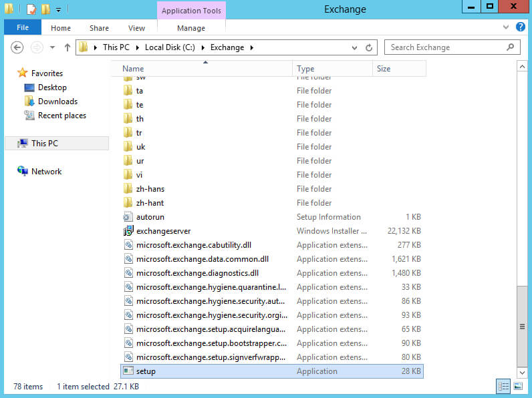The image size is (532, 398).
Task: Switch to the Home ribbon tab
Action: tap(61, 28)
